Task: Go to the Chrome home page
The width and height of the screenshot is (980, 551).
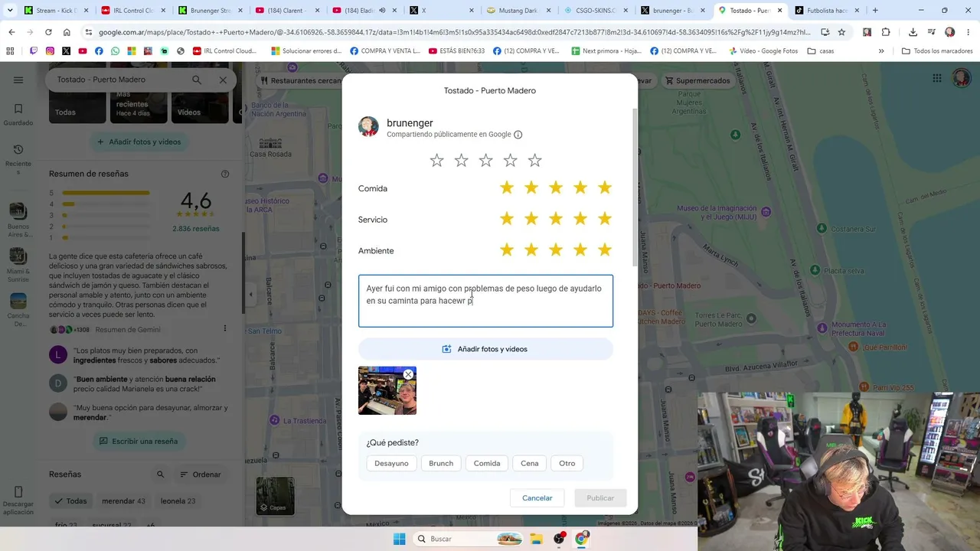Action: tap(67, 32)
